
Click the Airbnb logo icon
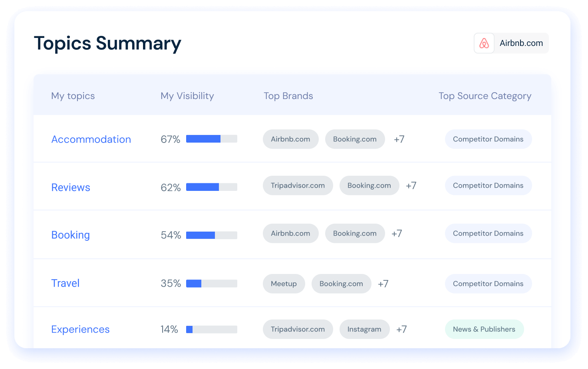tap(484, 43)
